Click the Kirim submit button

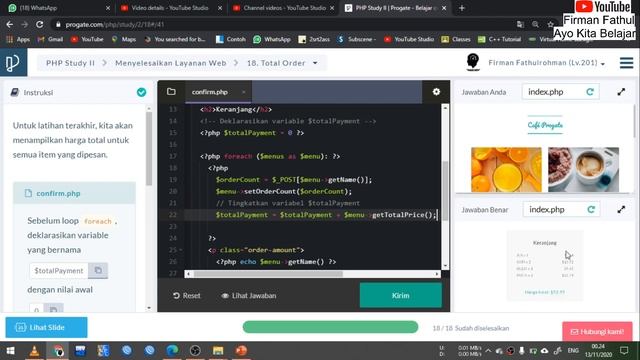400,295
